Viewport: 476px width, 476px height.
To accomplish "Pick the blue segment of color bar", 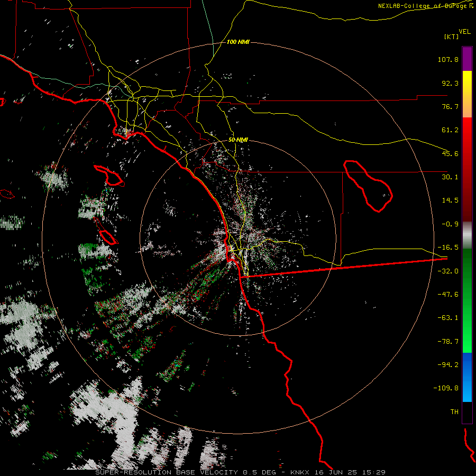I will tap(467, 377).
